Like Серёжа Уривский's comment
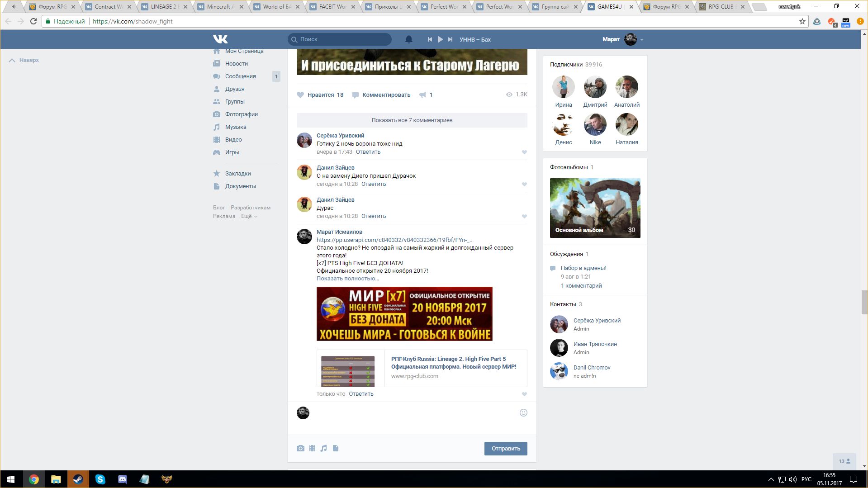Image resolution: width=868 pixels, height=488 pixels. [x=524, y=152]
